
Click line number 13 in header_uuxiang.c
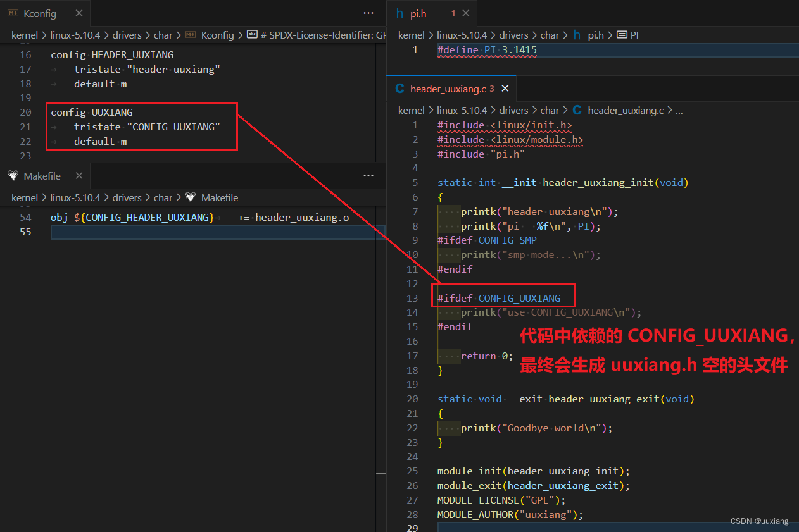point(412,298)
